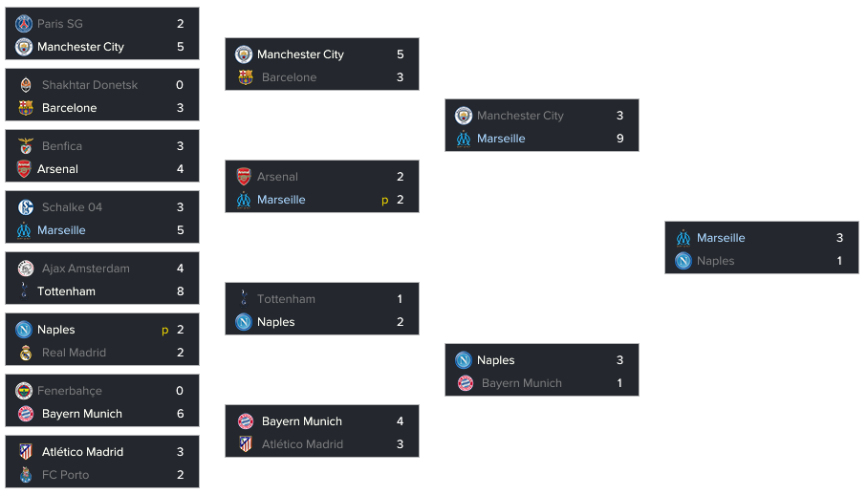This screenshot has height=495, width=868.
Task: Click the Atlético Madrid crest in the quarter-final
Action: (x=246, y=444)
